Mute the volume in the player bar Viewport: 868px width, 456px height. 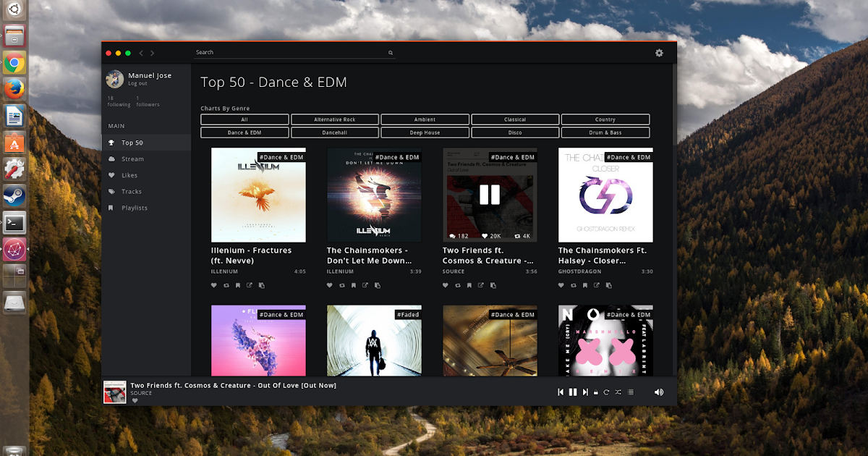(659, 392)
